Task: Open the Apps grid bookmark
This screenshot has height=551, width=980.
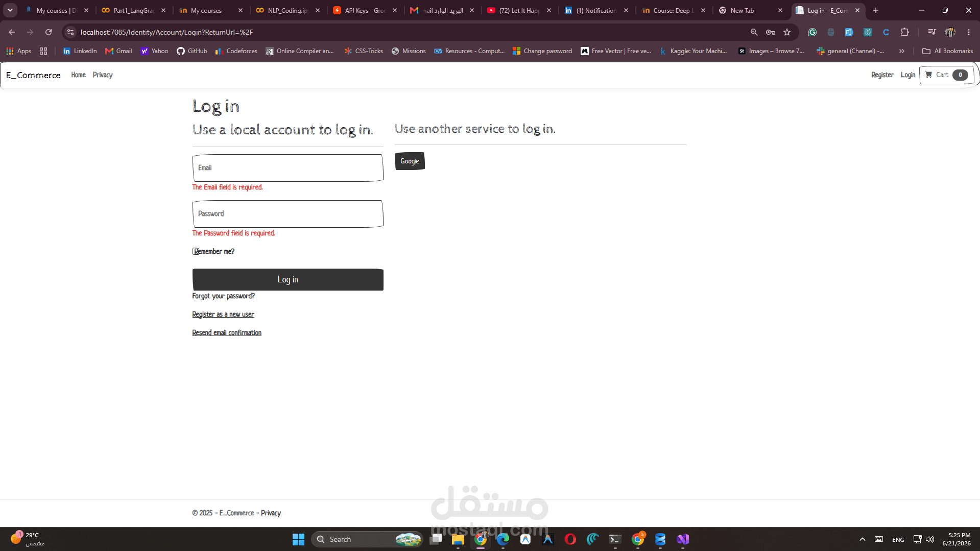Action: click(x=19, y=51)
